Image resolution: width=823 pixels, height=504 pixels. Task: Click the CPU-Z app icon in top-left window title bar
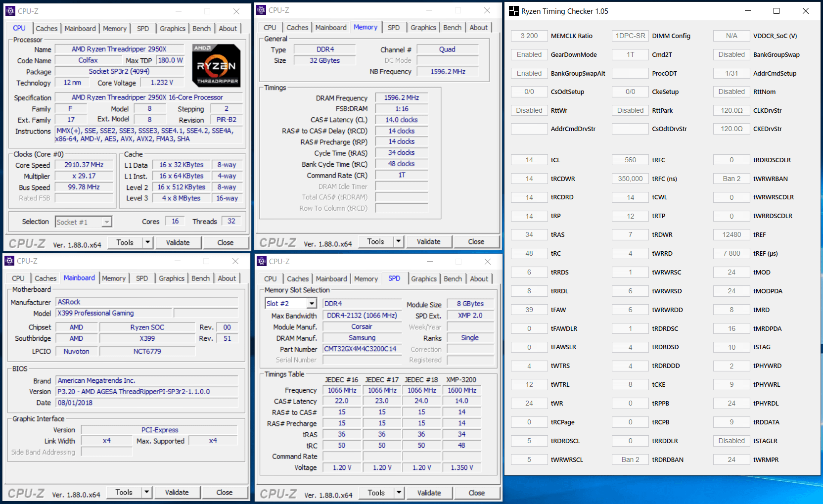10,11
